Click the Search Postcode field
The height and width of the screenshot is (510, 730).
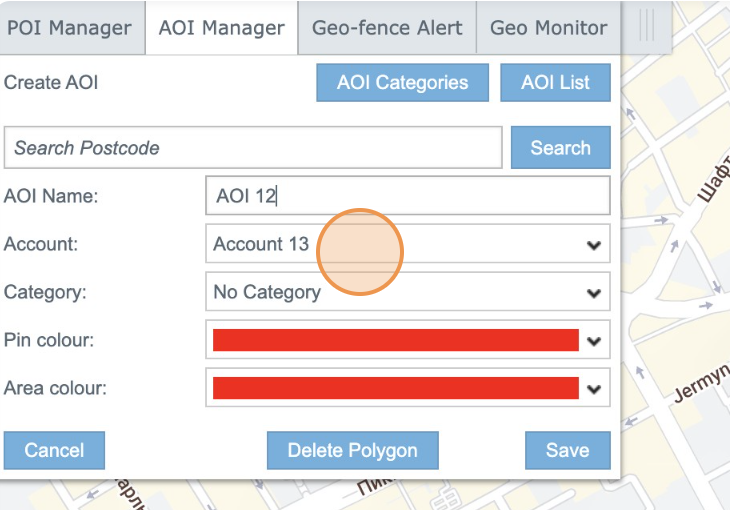tap(253, 148)
